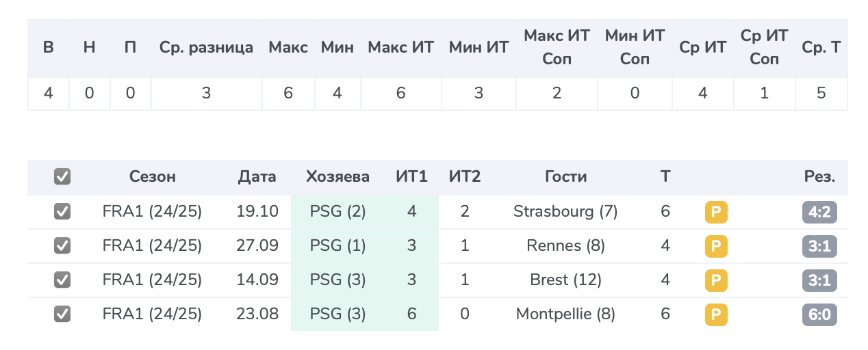Click the Гости column header
The image size is (868, 350).
point(566,177)
